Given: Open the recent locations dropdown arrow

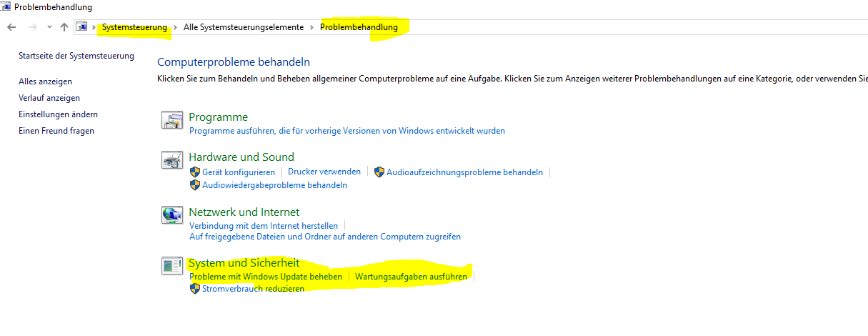Looking at the screenshot, I should 49,27.
